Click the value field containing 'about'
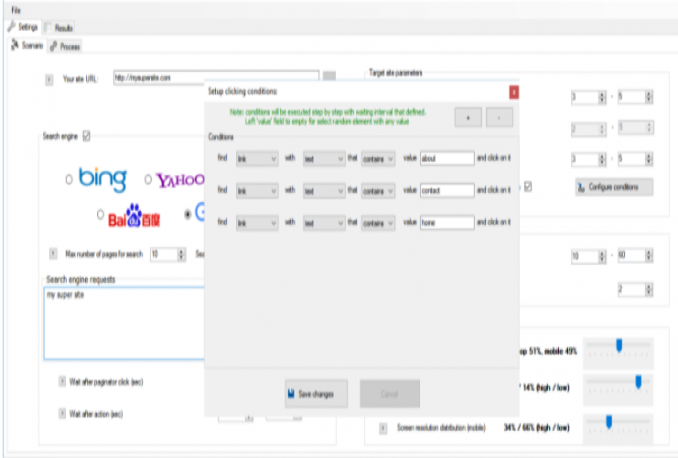The image size is (678, 458). click(446, 158)
